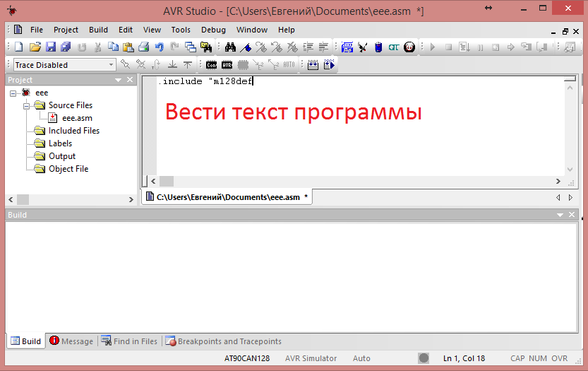Open the Help menu
Image resolution: width=588 pixels, height=371 pixels.
pyautogui.click(x=286, y=30)
